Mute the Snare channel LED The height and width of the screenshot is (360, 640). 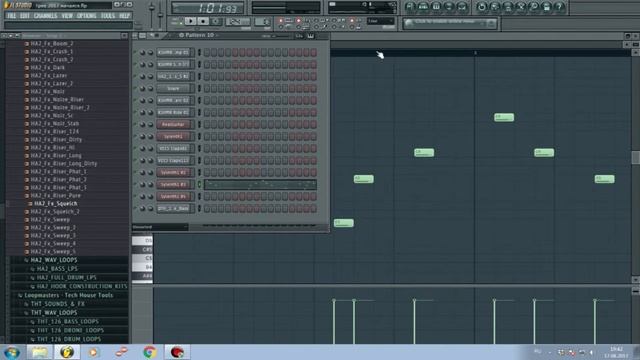click(x=135, y=88)
